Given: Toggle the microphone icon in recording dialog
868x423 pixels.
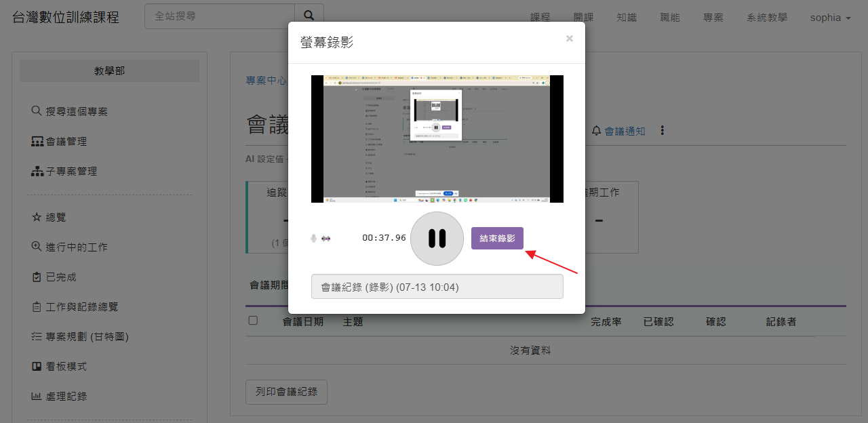Looking at the screenshot, I should (x=313, y=239).
